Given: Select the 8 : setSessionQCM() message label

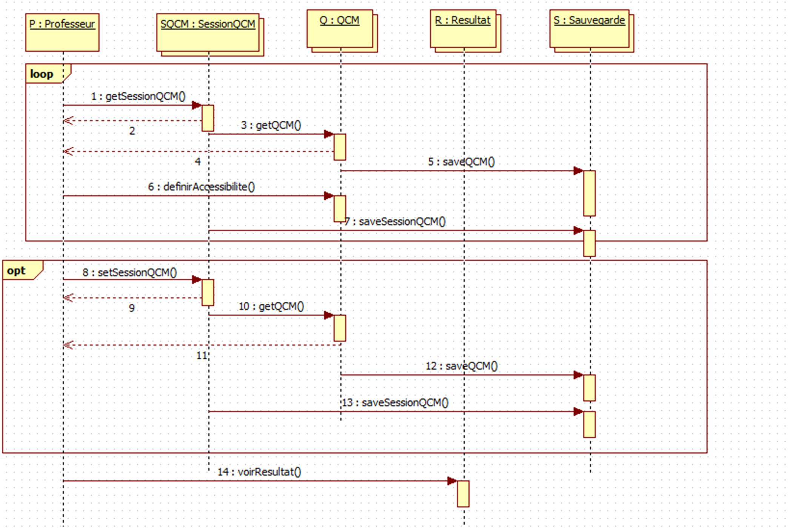Looking at the screenshot, I should point(129,272).
